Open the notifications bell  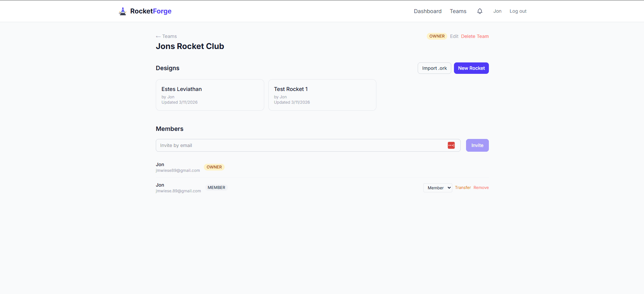[480, 11]
